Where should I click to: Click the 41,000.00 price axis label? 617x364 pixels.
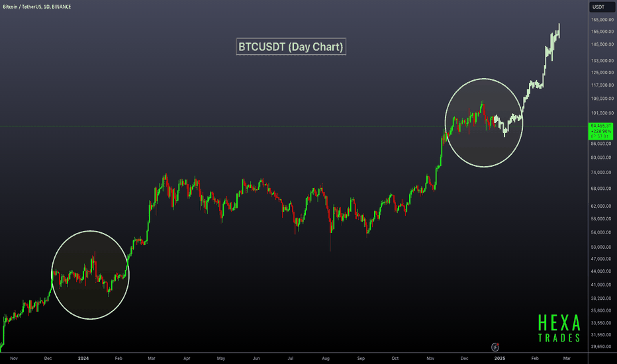(x=602, y=285)
